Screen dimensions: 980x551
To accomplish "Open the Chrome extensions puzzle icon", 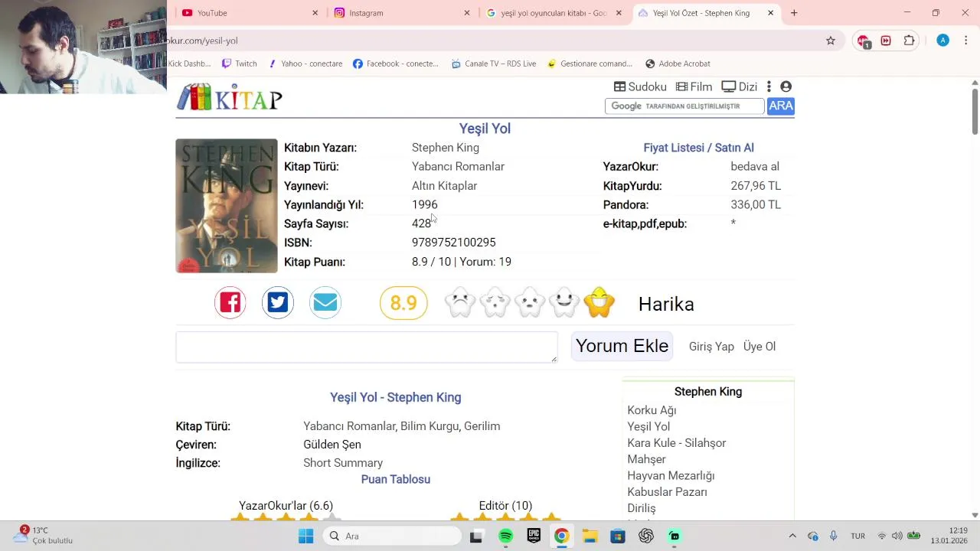I will [909, 41].
